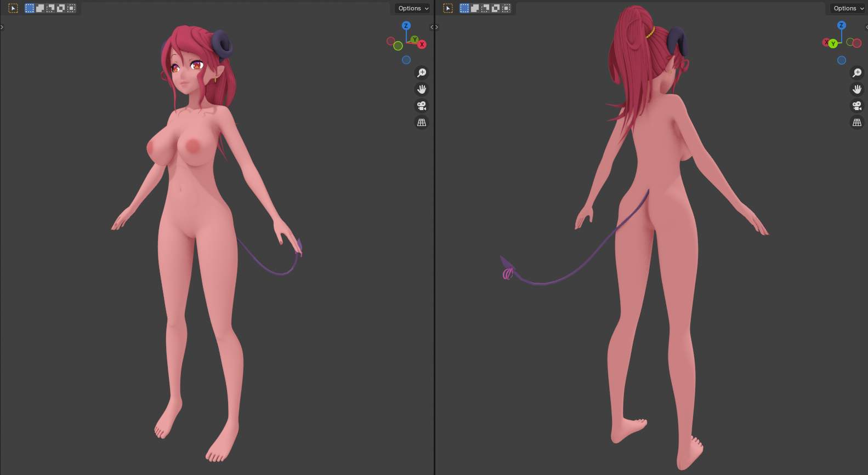Open the Options dropdown in left viewport
The height and width of the screenshot is (475, 868).
[413, 8]
